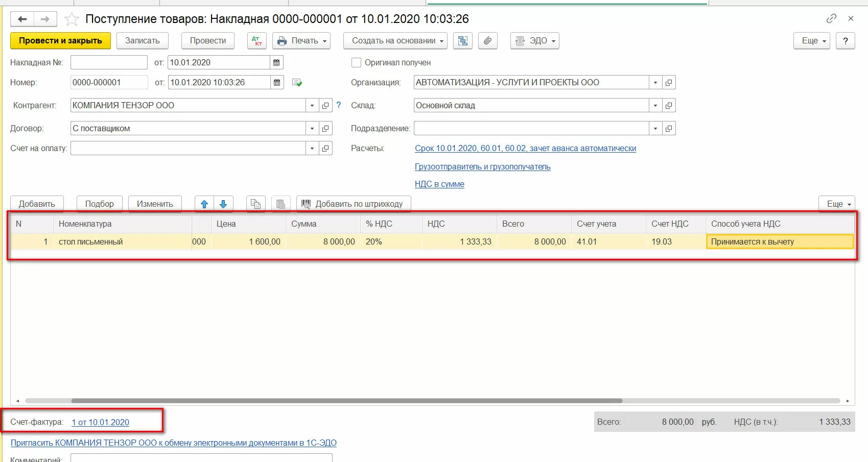868x462 pixels.
Task: Select Счет НДС cell 19.03
Action: [676, 241]
